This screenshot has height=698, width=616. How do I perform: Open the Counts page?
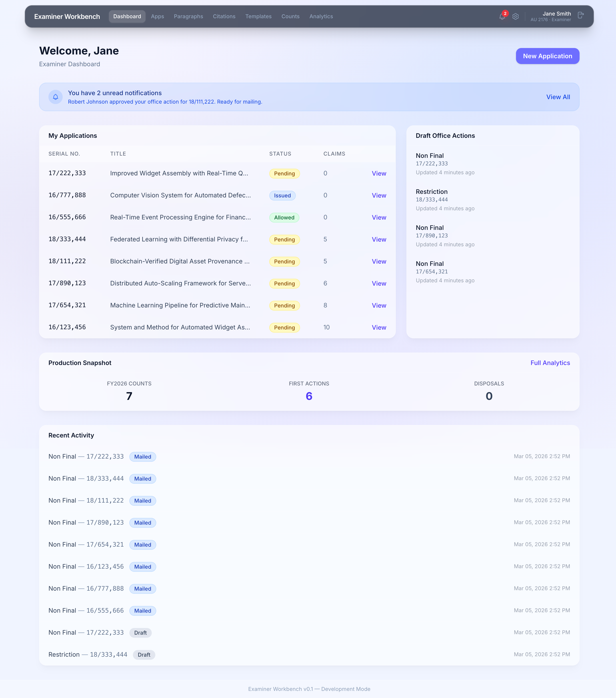(x=290, y=16)
